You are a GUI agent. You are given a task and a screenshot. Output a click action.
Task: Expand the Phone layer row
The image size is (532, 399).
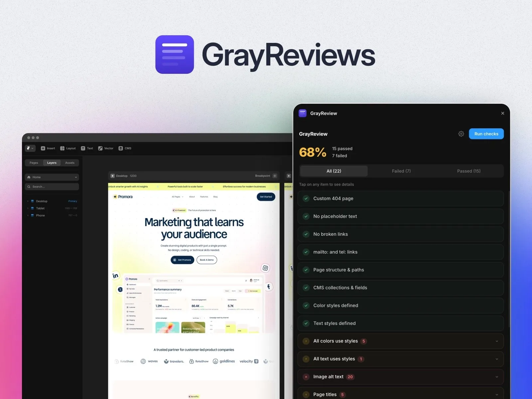pos(28,215)
